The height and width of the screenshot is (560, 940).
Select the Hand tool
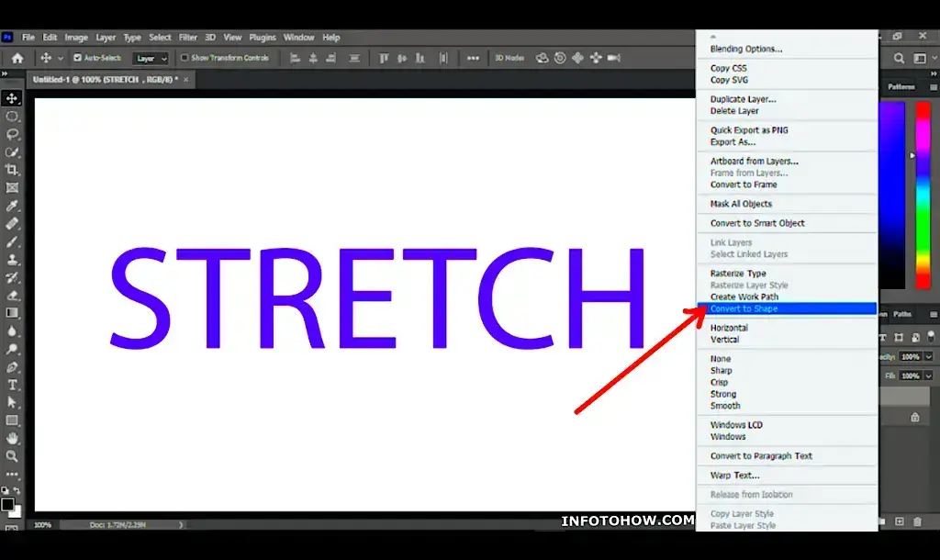12,438
